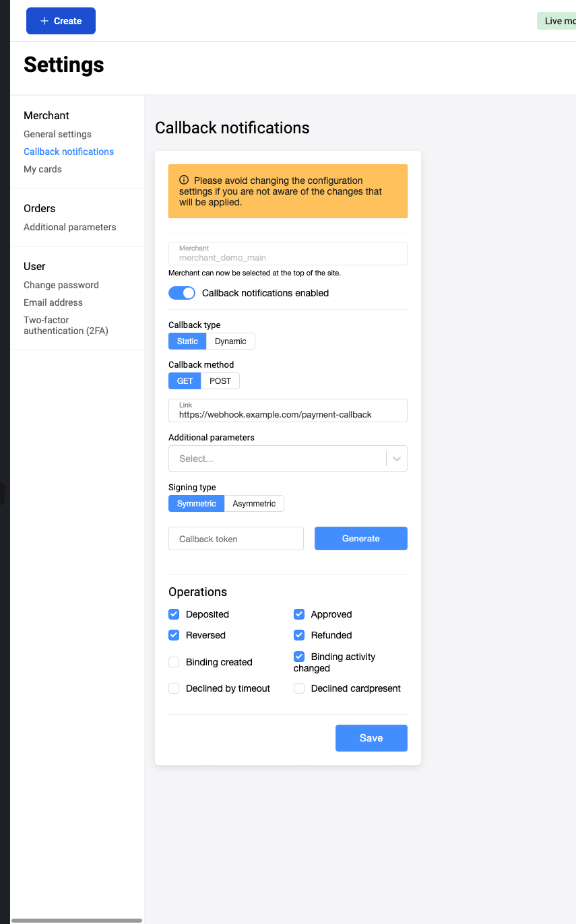Open the Additional parameters Select field
This screenshot has height=924, width=576.
point(288,459)
